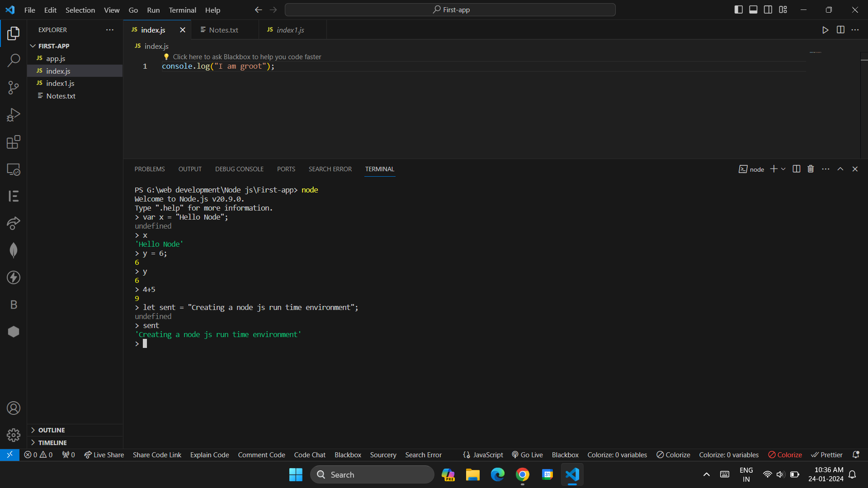Screen dimensions: 868x488
Task: Click the Run Code play icon
Action: 825,30
